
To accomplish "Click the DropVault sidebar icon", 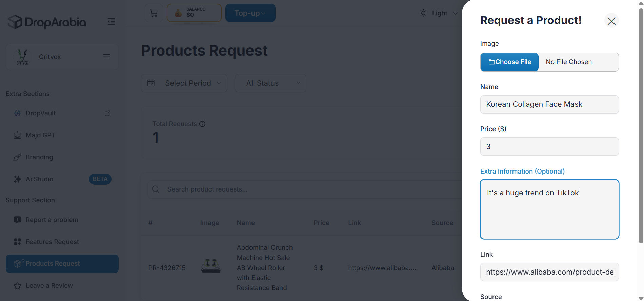I will click(17, 113).
